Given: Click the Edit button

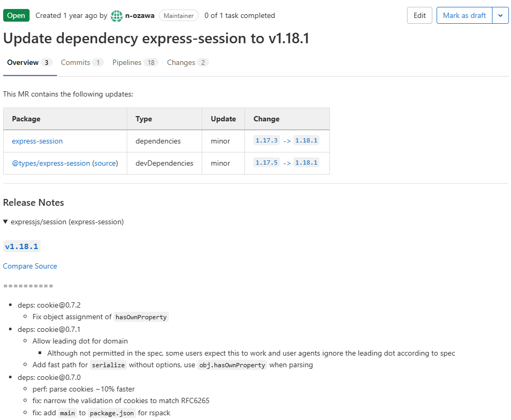Looking at the screenshot, I should tap(420, 16).
